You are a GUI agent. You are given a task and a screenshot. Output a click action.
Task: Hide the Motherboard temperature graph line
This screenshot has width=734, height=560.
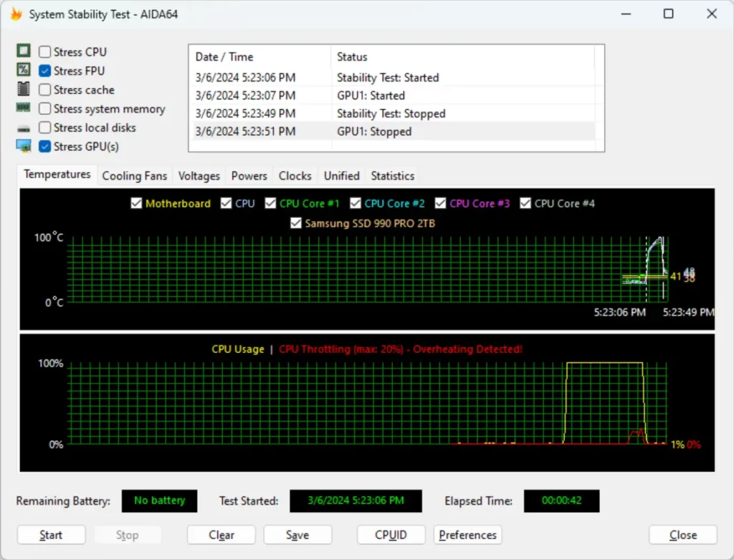tap(136, 203)
